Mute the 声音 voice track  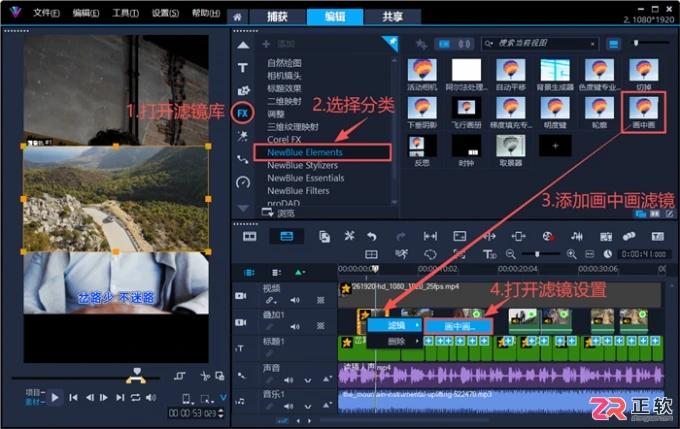pos(288,380)
